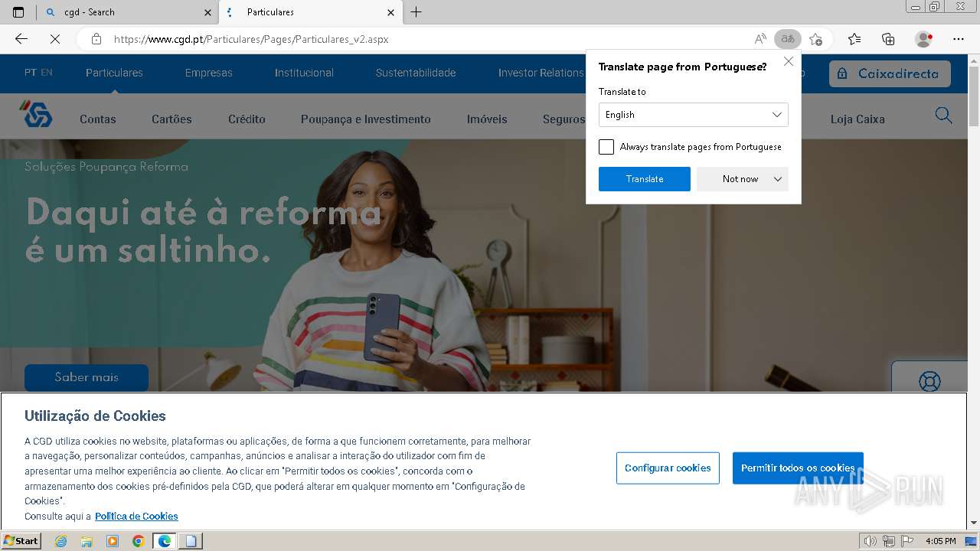Click the blue Translate button
Screen dimensions: 980x551
point(645,179)
